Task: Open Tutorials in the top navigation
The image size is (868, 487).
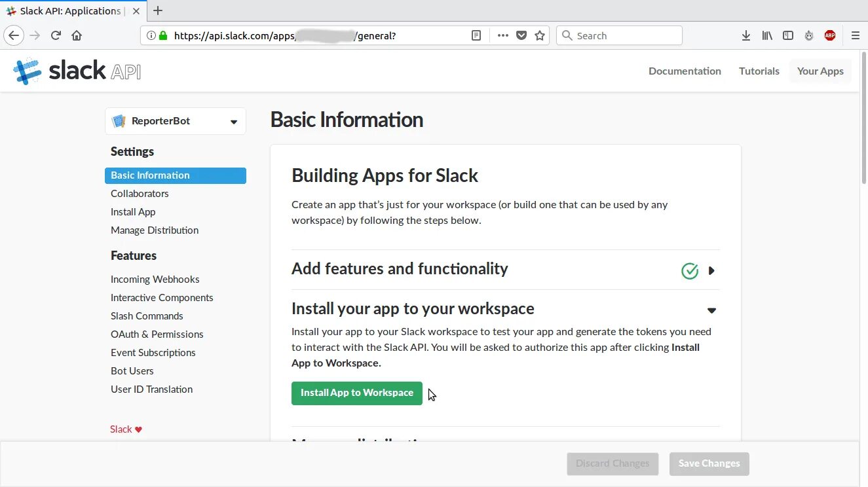Action: point(759,71)
